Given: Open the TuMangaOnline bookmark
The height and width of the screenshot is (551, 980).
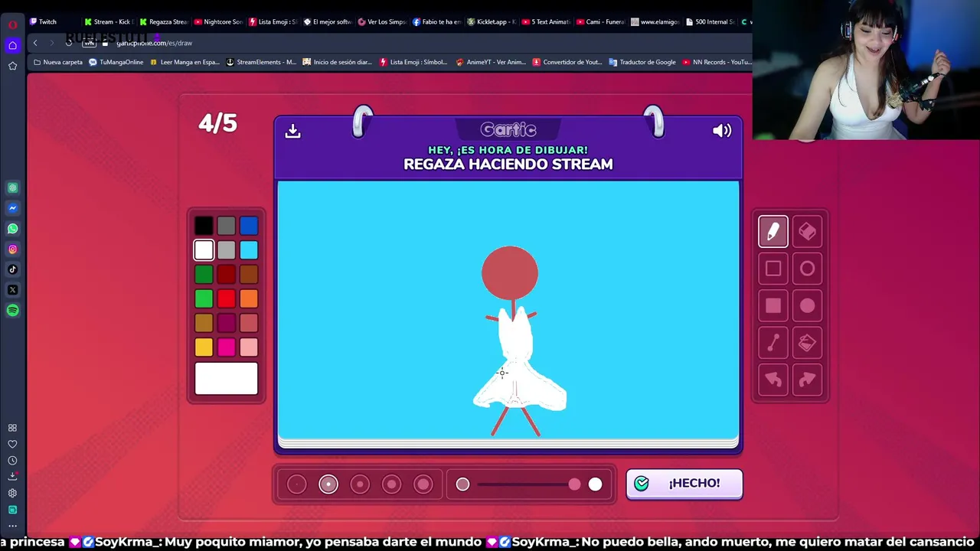Looking at the screenshot, I should coord(116,62).
